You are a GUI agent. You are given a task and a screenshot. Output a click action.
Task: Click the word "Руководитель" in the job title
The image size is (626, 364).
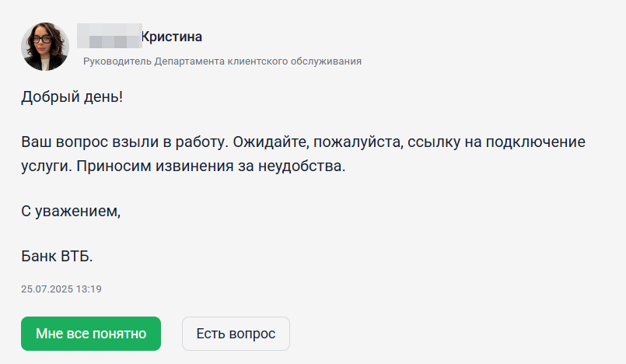(117, 61)
